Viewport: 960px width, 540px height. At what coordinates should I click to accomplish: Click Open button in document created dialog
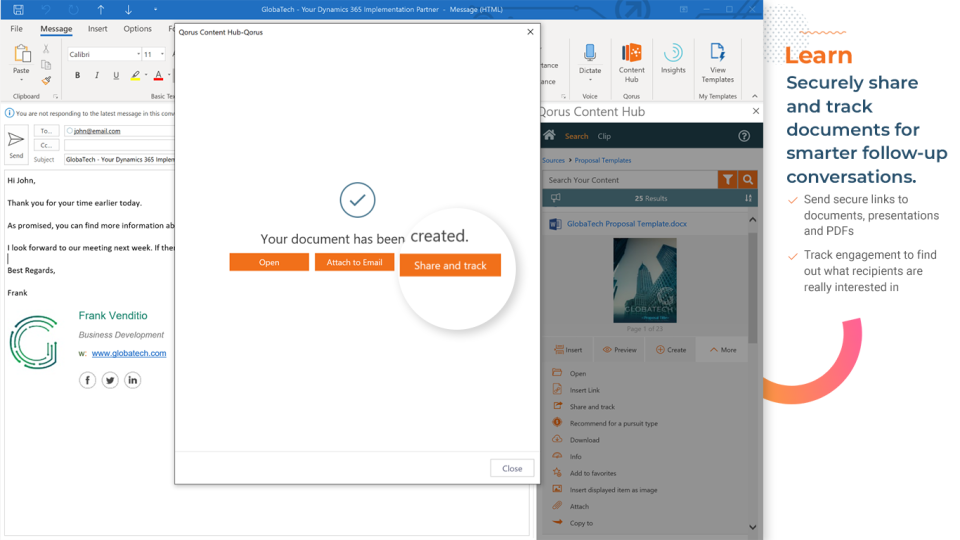[269, 262]
